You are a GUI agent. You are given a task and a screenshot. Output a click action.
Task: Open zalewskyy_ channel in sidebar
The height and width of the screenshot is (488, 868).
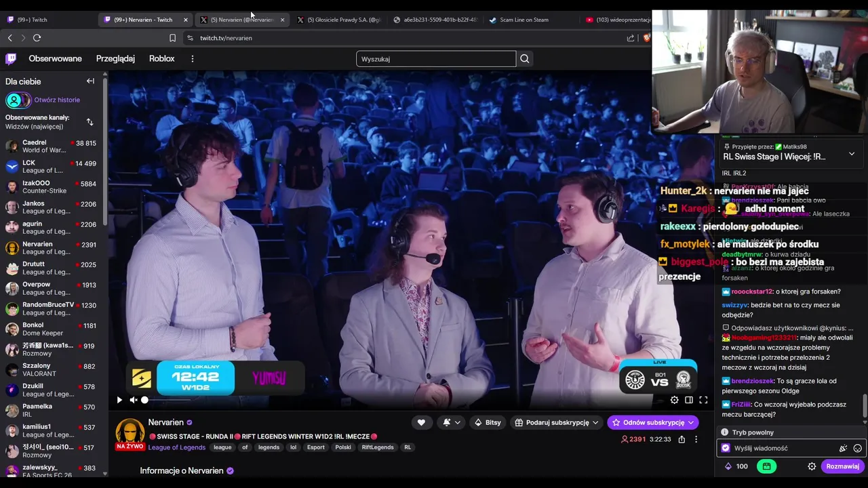53,470
